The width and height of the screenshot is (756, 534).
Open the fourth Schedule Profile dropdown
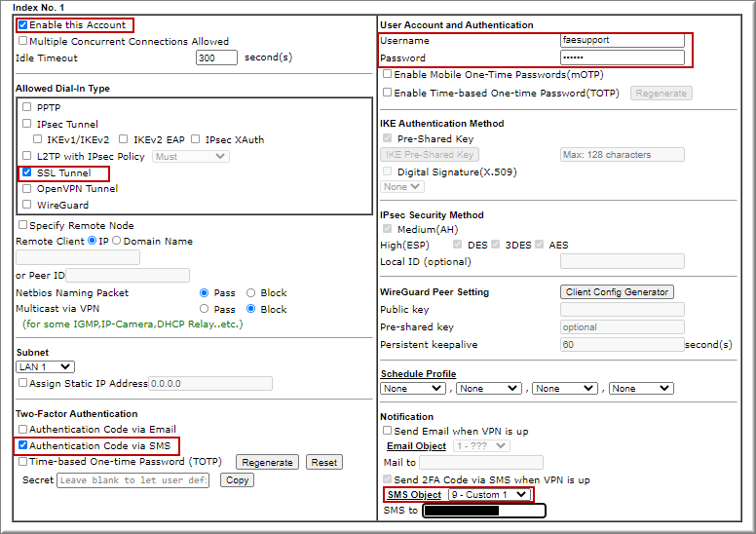pyautogui.click(x=641, y=389)
